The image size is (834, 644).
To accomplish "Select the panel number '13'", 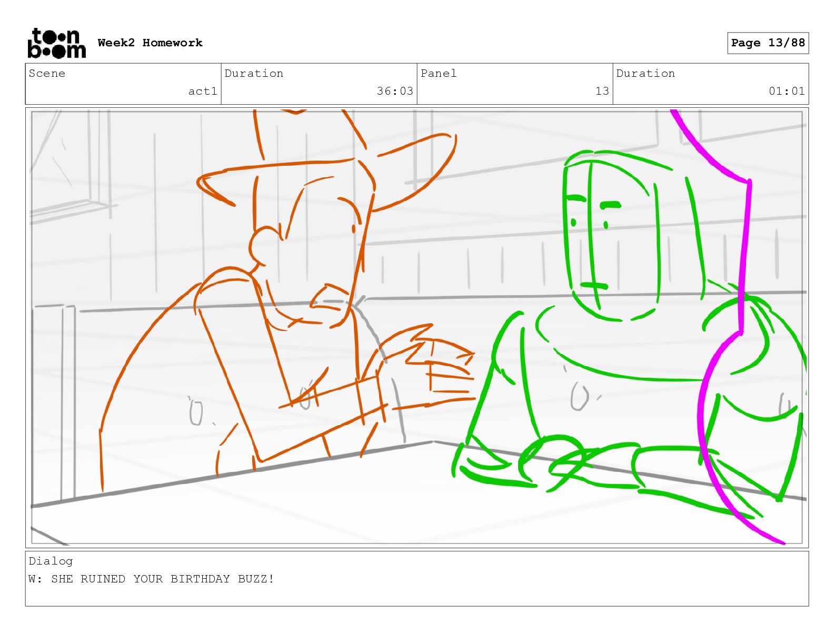I will [602, 91].
